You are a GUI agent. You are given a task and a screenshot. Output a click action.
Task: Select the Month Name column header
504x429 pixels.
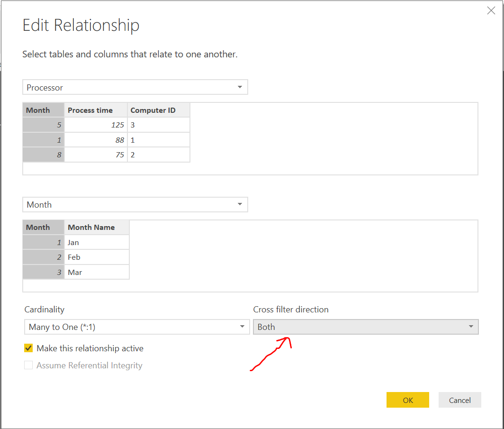97,228
